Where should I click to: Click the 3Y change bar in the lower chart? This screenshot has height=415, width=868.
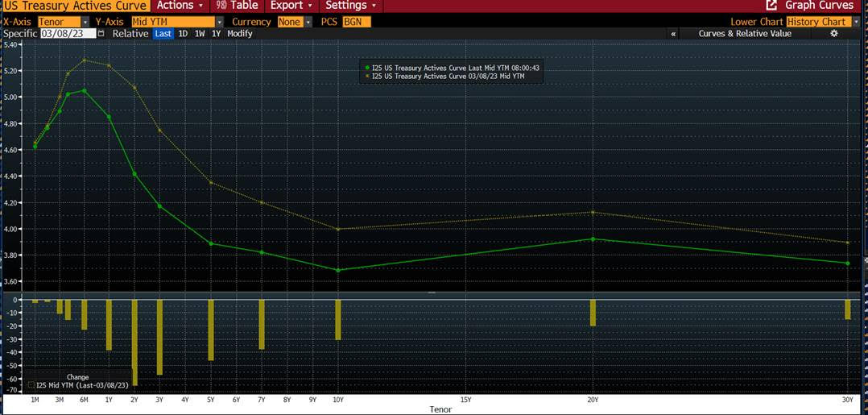tap(159, 338)
